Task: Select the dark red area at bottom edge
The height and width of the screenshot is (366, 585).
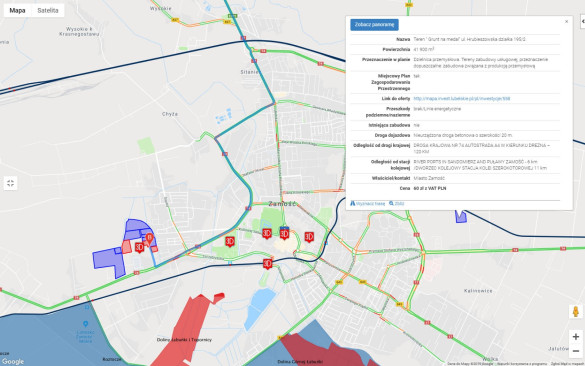Action: click(x=325, y=351)
